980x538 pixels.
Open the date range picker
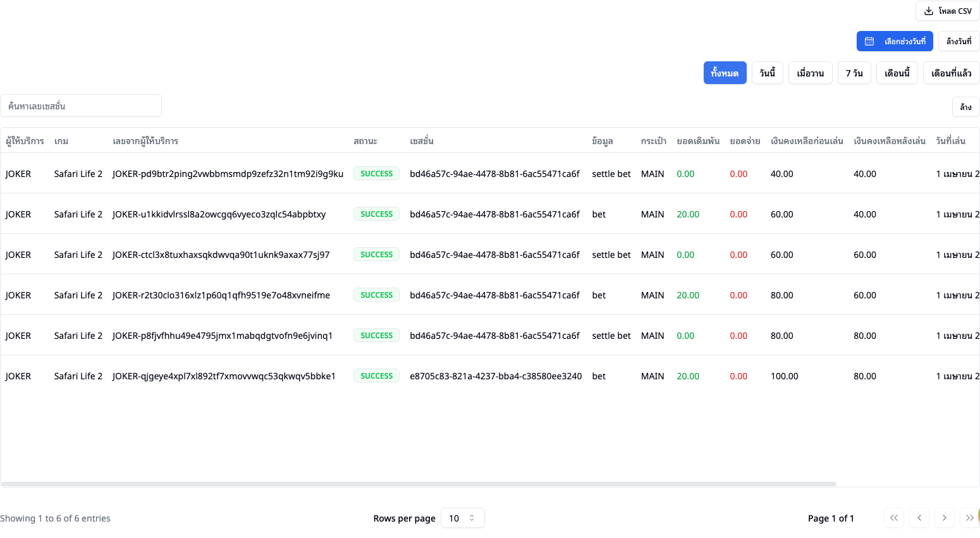(894, 41)
